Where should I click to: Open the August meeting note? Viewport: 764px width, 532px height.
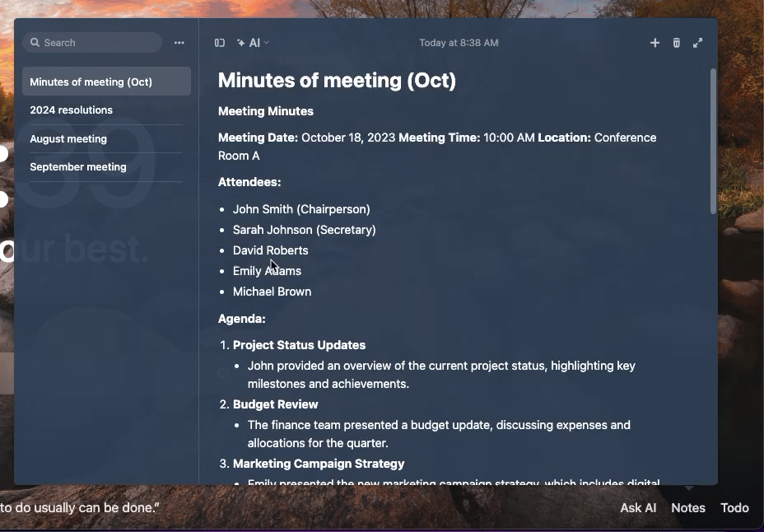(106, 139)
